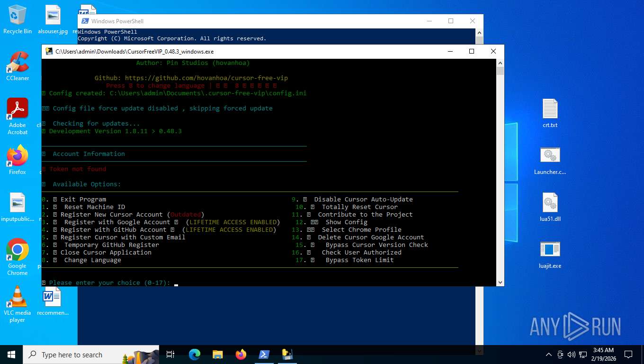
Task: Select the Launcher.c... desktop file
Action: (550, 161)
